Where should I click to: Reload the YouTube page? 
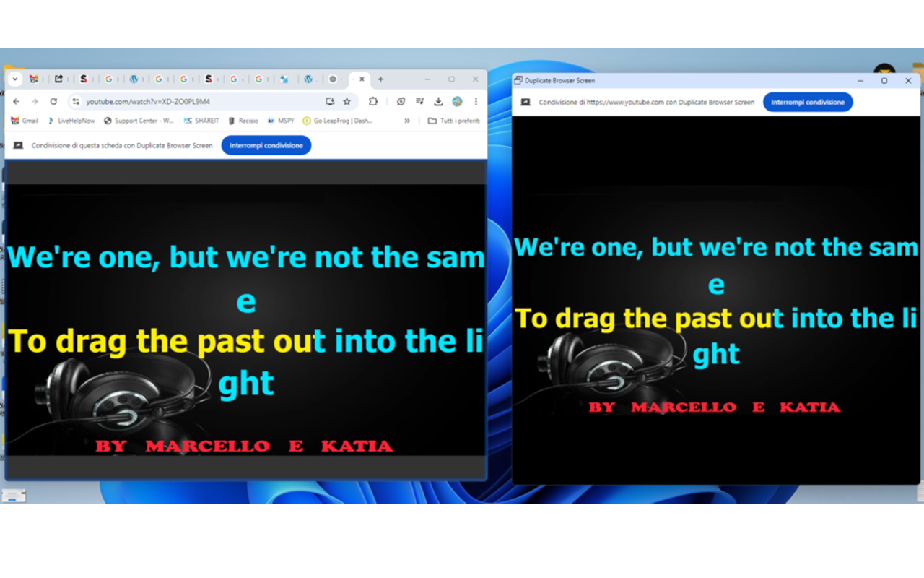(53, 102)
